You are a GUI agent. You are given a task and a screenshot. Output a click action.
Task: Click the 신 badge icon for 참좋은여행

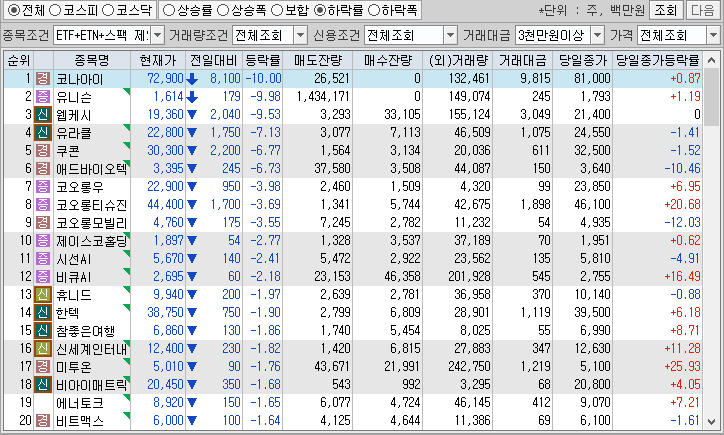pyautogui.click(x=43, y=331)
